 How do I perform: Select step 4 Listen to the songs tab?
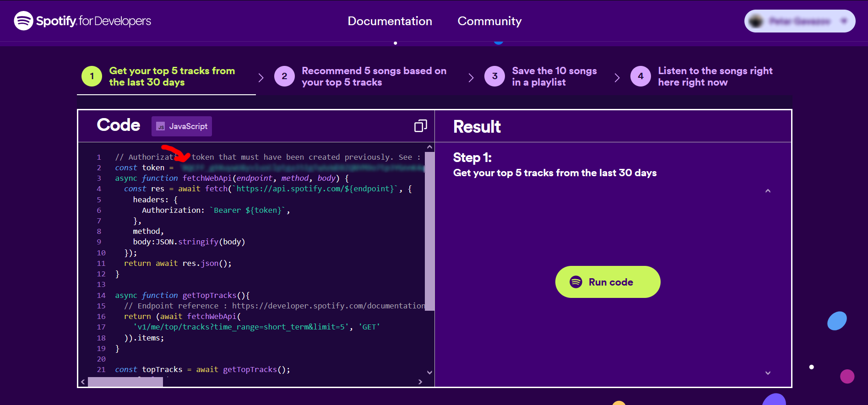(701, 76)
